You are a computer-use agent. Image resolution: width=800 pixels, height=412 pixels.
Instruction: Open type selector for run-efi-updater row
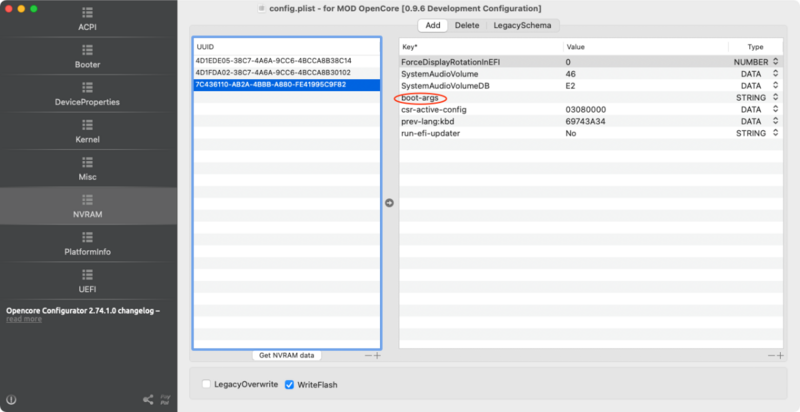point(776,133)
